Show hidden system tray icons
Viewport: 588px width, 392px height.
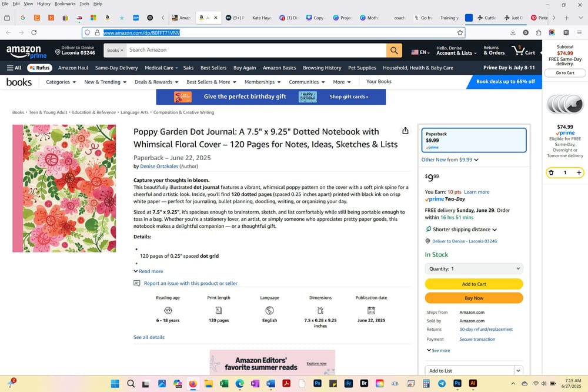point(513,383)
